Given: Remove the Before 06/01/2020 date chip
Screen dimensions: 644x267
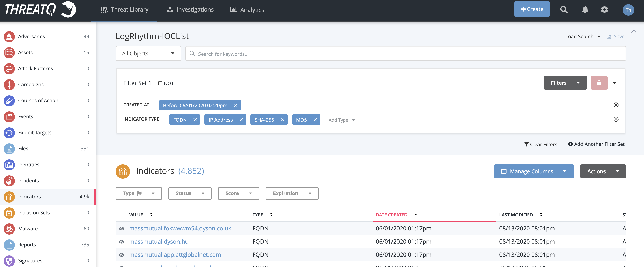Looking at the screenshot, I should click(x=235, y=105).
